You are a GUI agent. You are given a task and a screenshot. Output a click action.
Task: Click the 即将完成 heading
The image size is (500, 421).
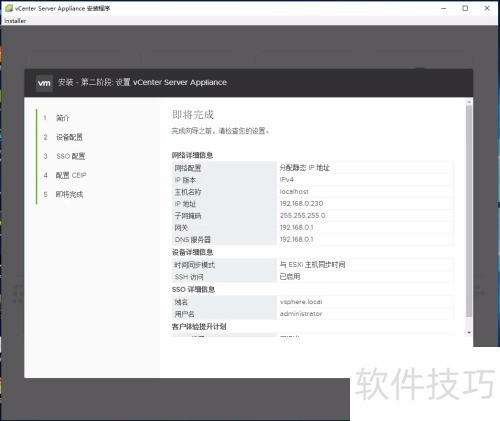[193, 115]
